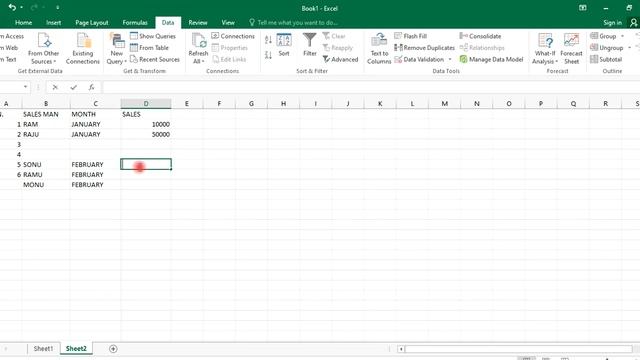Image resolution: width=640 pixels, height=360 pixels.
Task: Open the New Query menu
Action: (x=116, y=49)
